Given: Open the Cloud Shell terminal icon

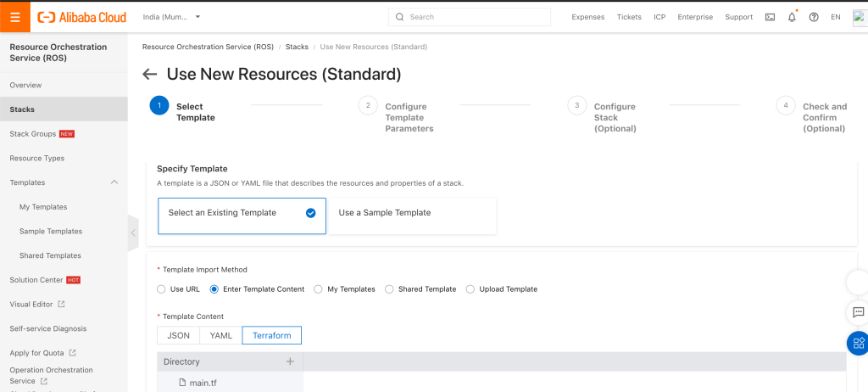Looking at the screenshot, I should pyautogui.click(x=770, y=17).
